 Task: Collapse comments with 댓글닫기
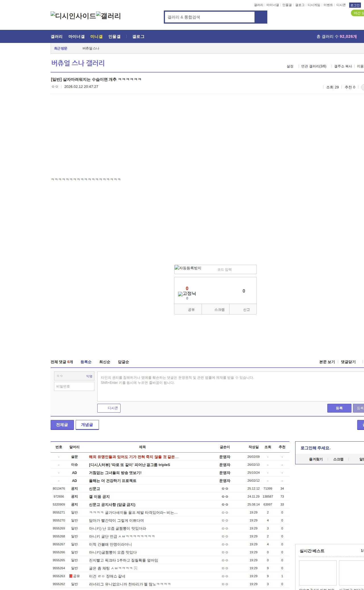348,362
